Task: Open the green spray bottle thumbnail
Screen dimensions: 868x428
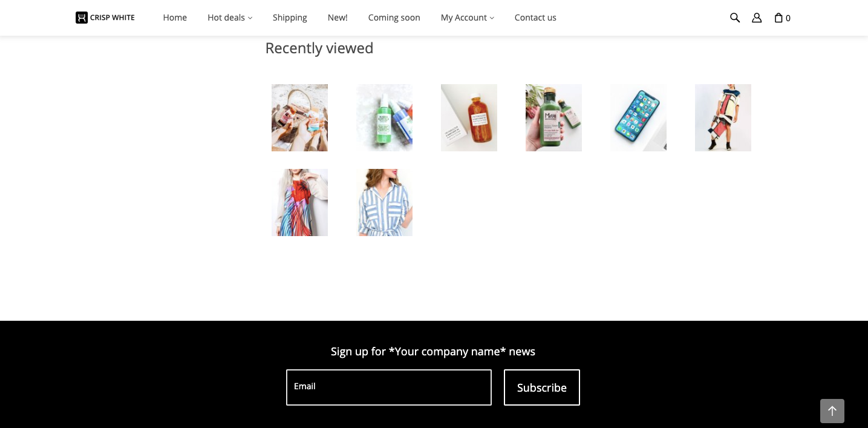Action: (384, 117)
